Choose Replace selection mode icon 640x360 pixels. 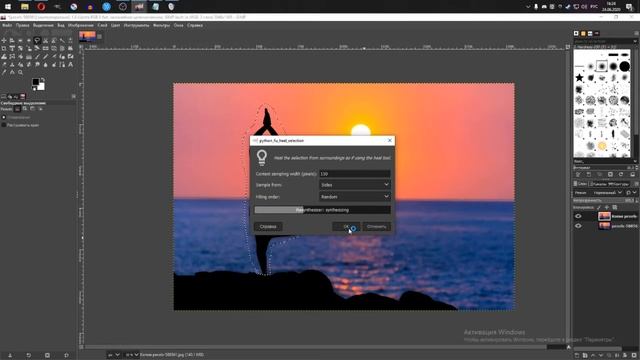18,109
